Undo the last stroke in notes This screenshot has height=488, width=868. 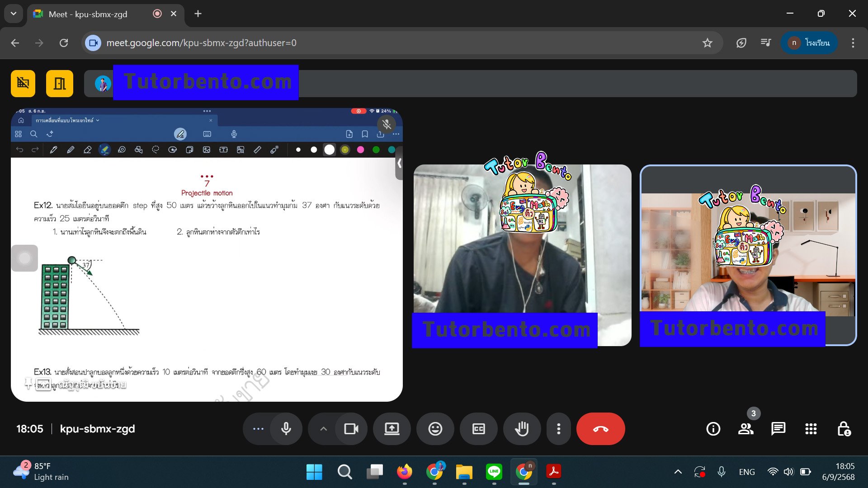tap(19, 150)
